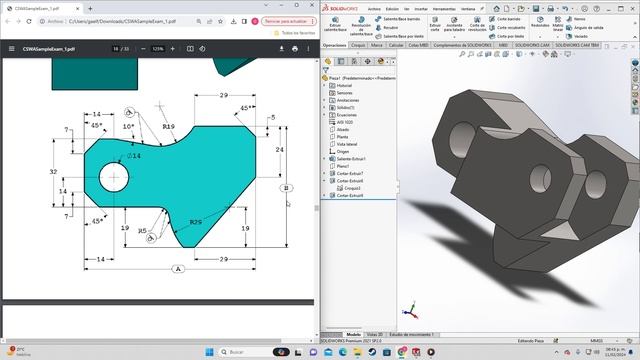Image resolution: width=640 pixels, height=360 pixels.
Task: Select Croquis3 in feature tree
Action: click(x=349, y=188)
